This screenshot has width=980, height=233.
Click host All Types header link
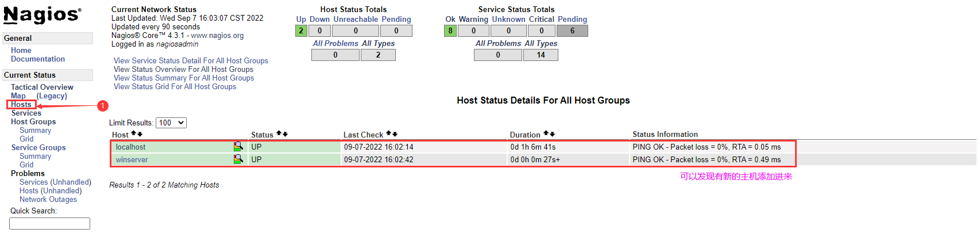(x=378, y=43)
